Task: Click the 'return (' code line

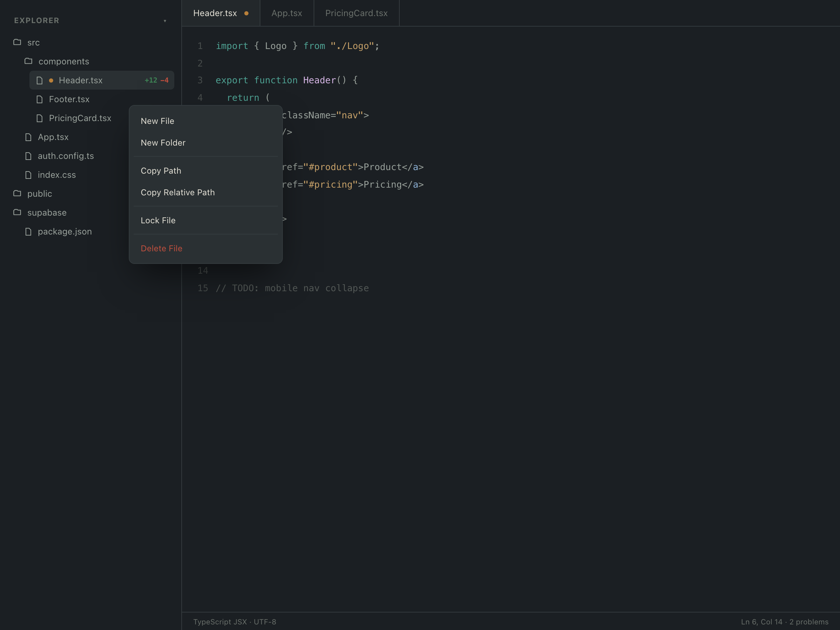Action: [x=248, y=98]
